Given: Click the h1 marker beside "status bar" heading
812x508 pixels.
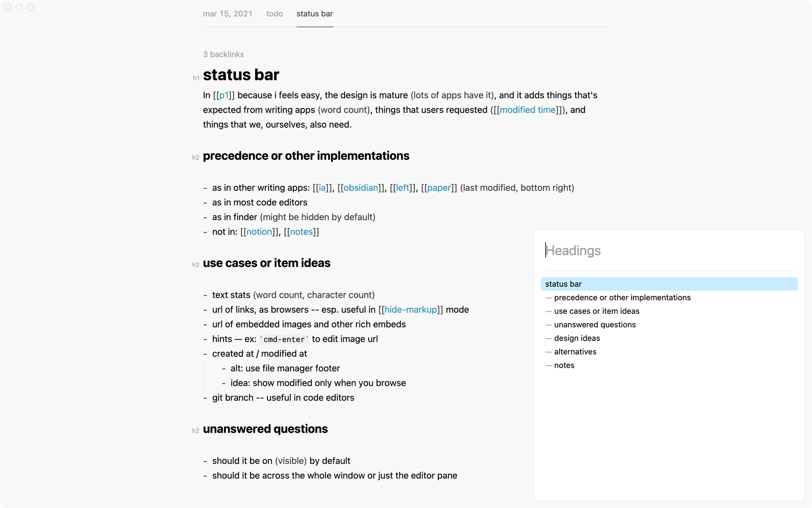Looking at the screenshot, I should point(196,78).
